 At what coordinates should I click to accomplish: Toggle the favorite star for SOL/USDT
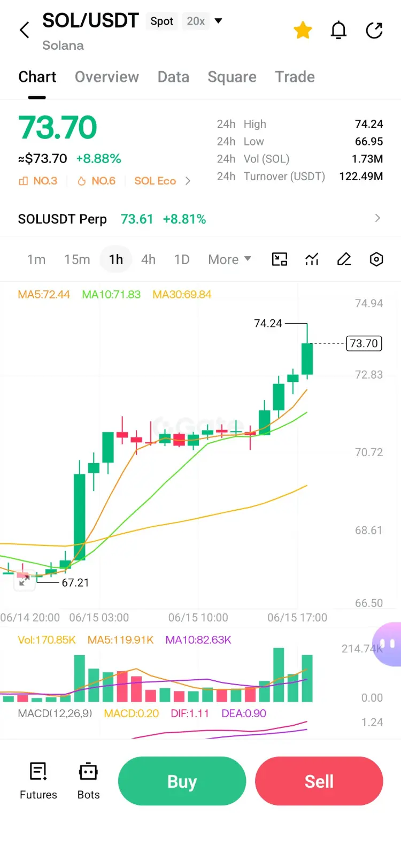click(x=303, y=30)
